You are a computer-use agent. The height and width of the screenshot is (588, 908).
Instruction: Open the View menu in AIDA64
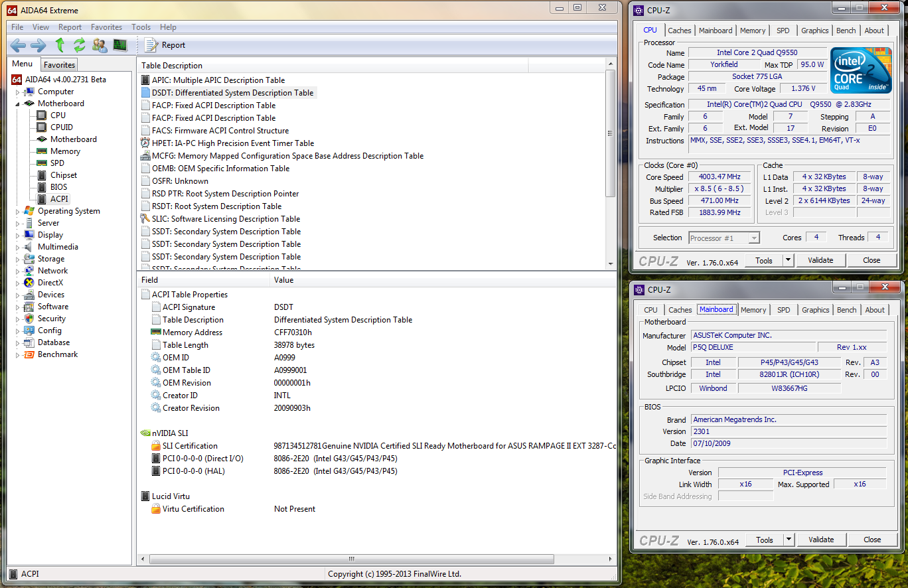coord(40,27)
